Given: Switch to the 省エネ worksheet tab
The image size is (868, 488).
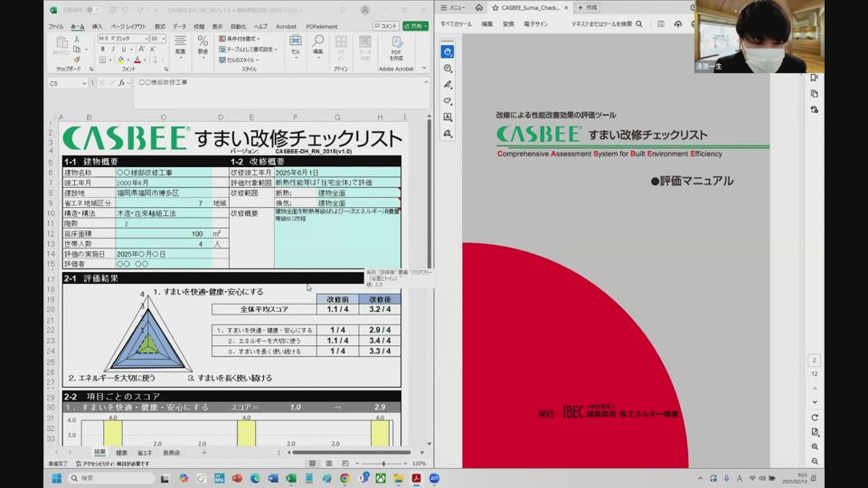Looking at the screenshot, I should 145,452.
